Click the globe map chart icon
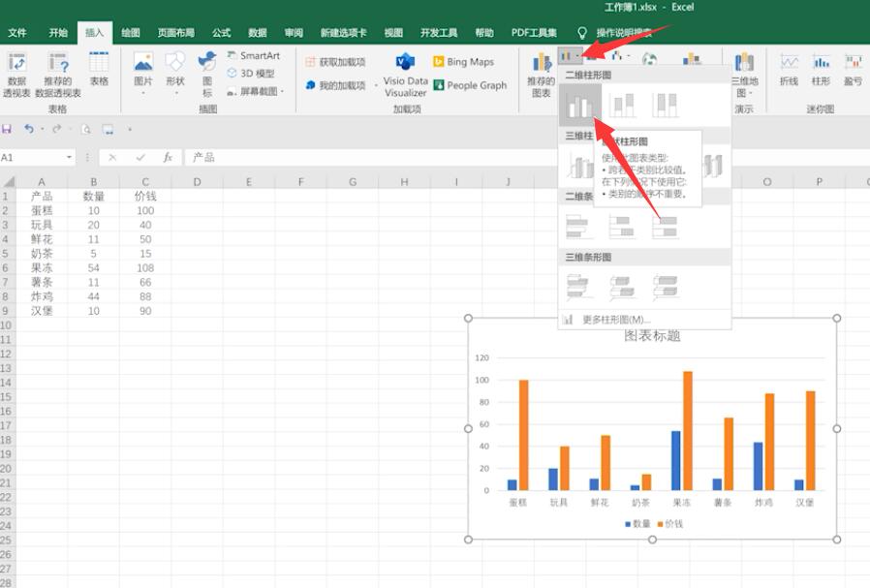870x588 pixels. click(650, 58)
